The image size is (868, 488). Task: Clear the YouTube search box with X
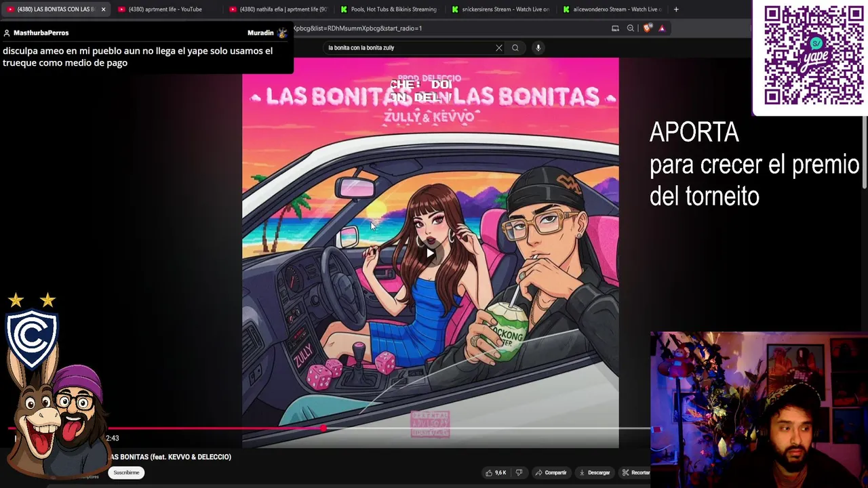click(x=499, y=47)
